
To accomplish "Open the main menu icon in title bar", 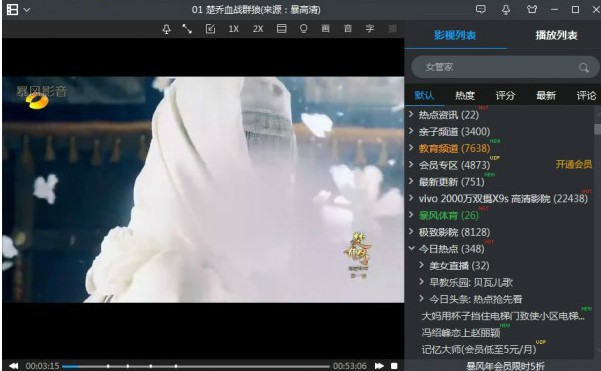I will pyautogui.click(x=12, y=10).
